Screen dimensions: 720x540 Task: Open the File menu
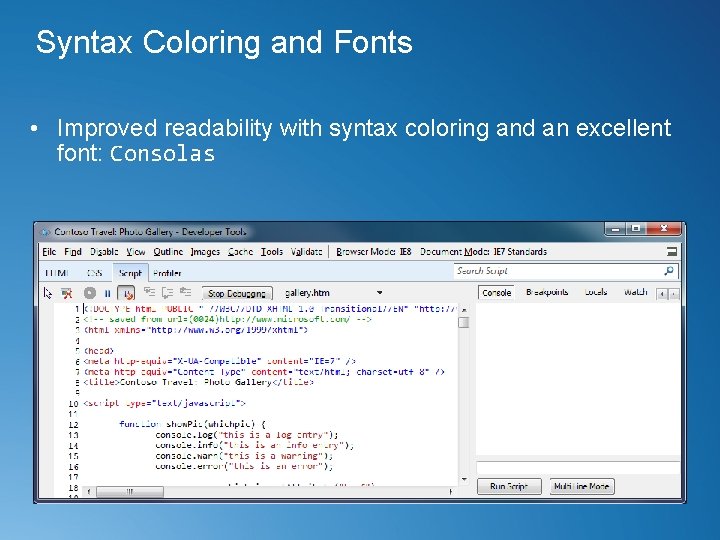click(x=49, y=252)
